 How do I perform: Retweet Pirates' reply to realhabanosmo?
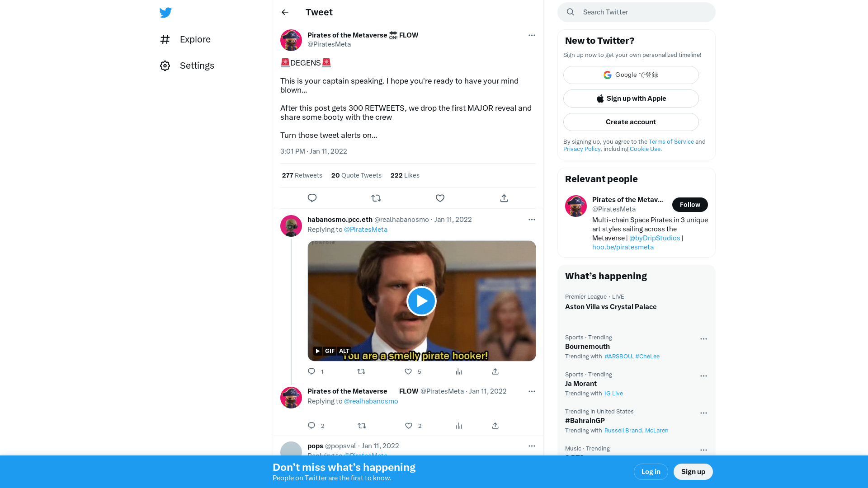[x=362, y=426]
